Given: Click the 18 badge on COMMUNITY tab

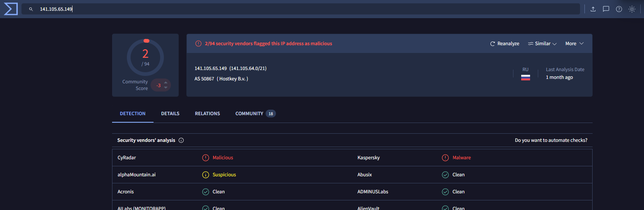Looking at the screenshot, I should (271, 114).
